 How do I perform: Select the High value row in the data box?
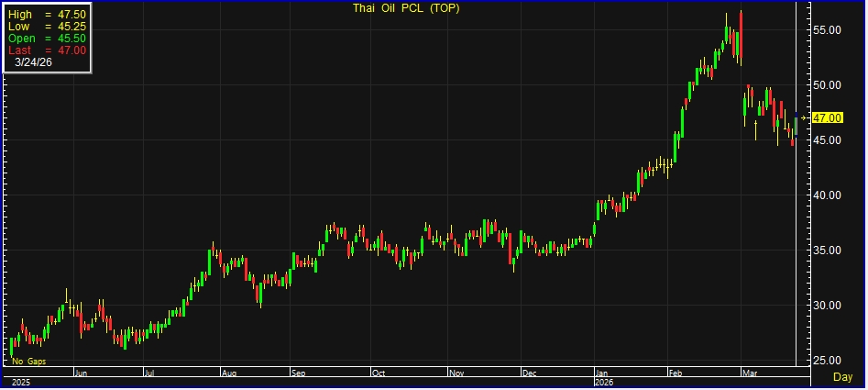point(46,15)
